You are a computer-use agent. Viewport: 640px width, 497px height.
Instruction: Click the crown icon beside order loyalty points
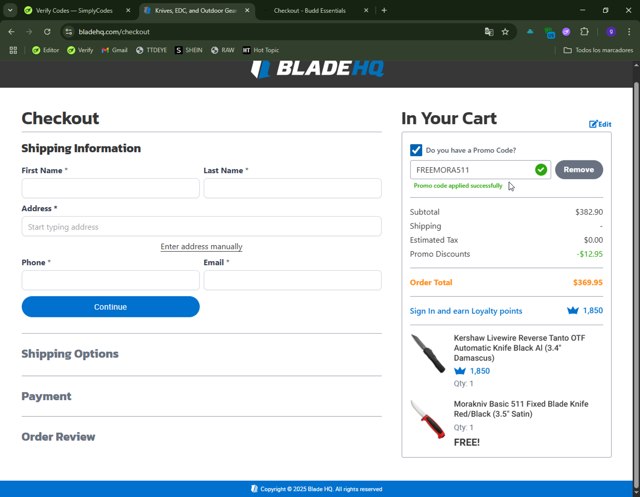pos(573,311)
